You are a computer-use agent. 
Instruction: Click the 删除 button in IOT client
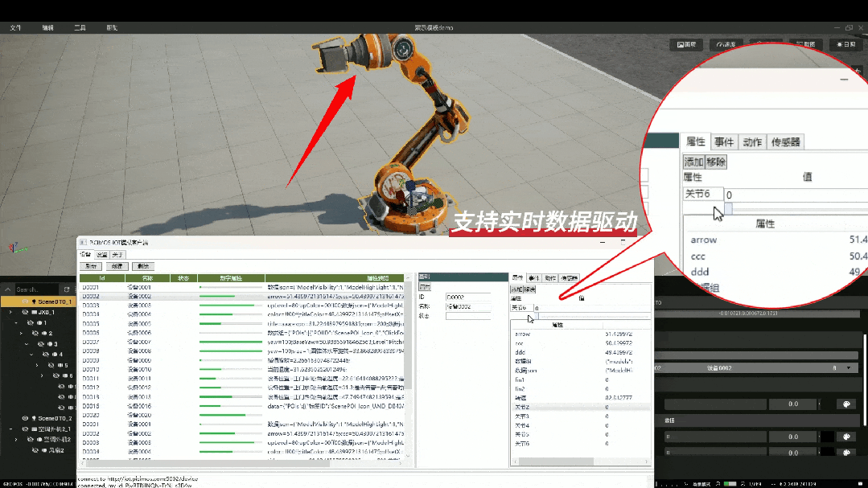143,266
